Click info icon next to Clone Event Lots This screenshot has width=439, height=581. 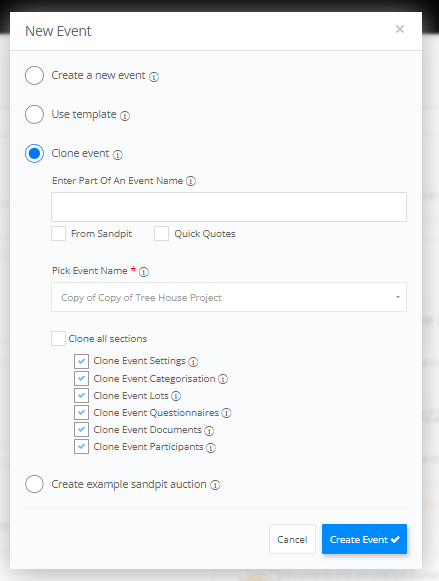tap(176, 396)
